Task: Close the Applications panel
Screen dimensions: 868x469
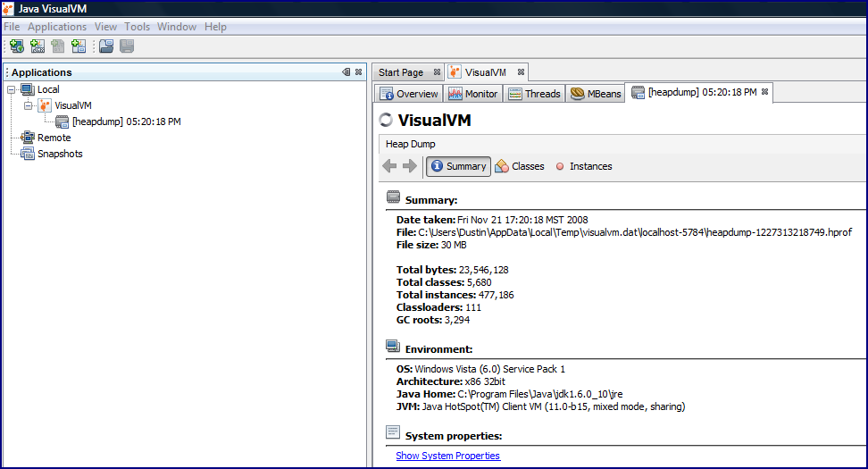Action: [359, 72]
